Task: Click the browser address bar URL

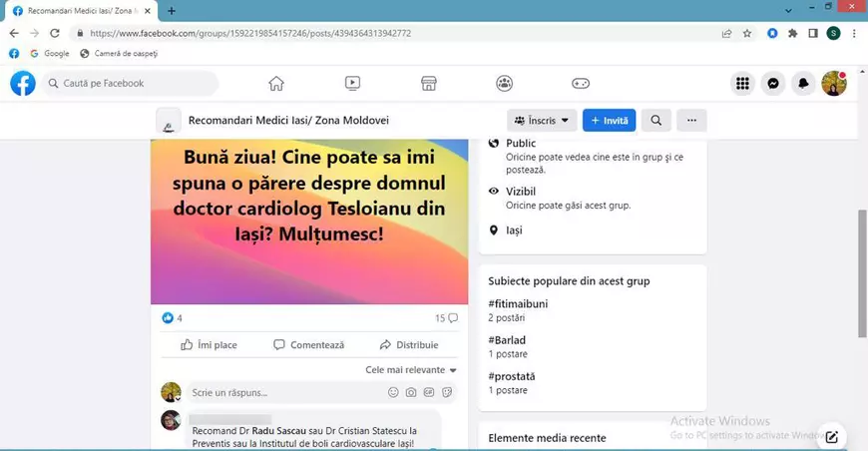Action: pos(250,33)
